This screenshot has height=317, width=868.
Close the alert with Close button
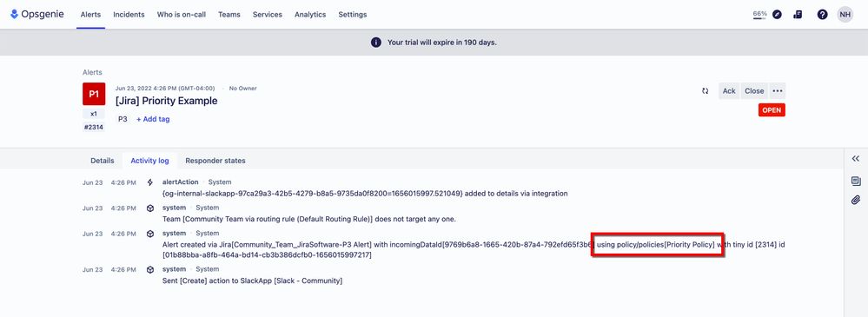pos(754,90)
